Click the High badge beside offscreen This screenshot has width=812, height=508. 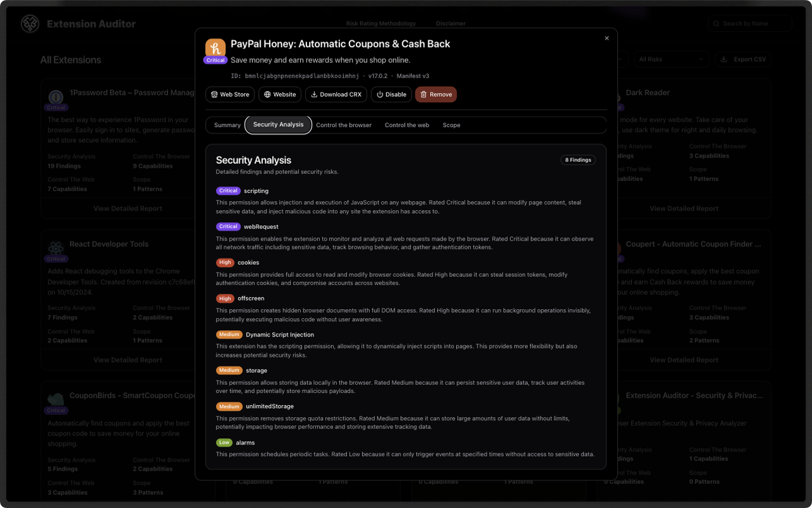pos(225,298)
